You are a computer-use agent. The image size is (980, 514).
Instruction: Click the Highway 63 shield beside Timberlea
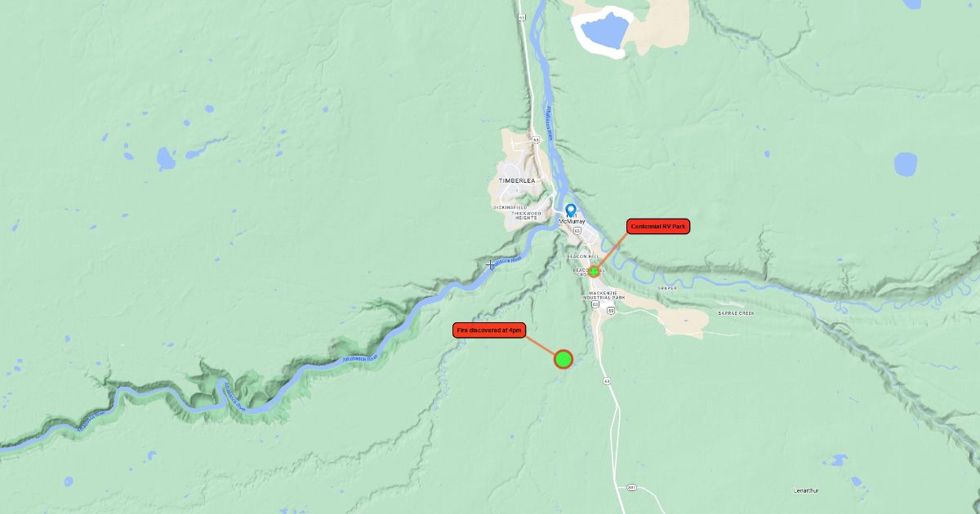(536, 140)
